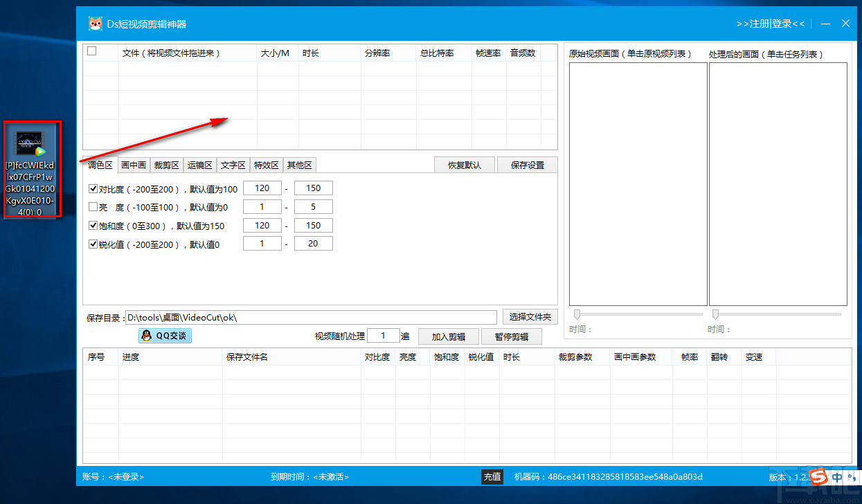Open the 裁剪区 tab
Viewport: 862px width, 504px height.
click(167, 165)
